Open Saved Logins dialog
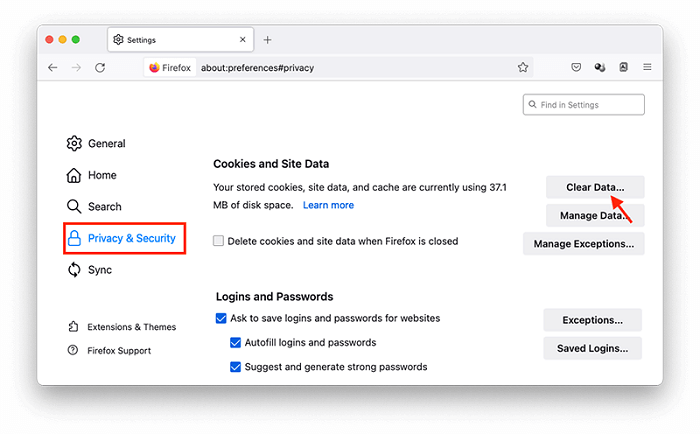Screen dimensions: 700x434 pos(592,348)
